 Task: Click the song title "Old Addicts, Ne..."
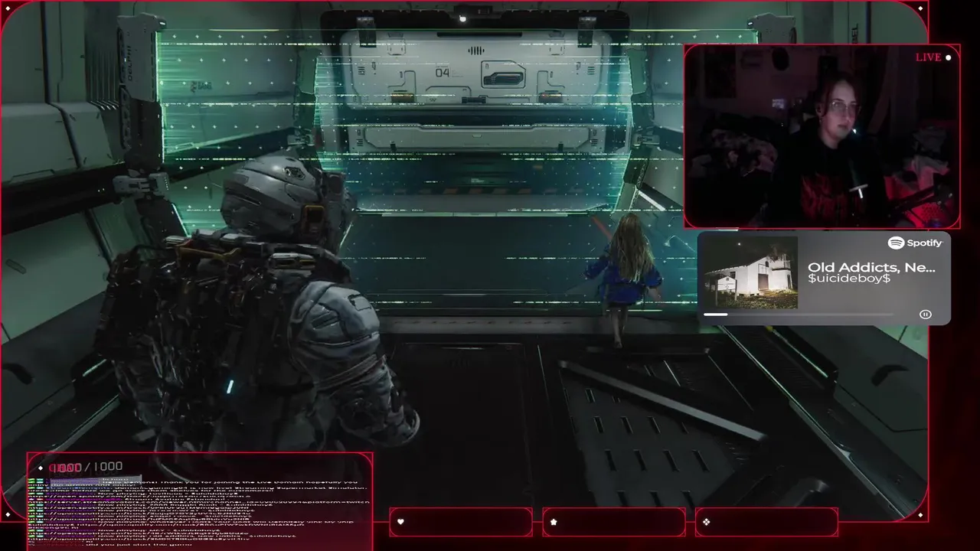pos(871,267)
